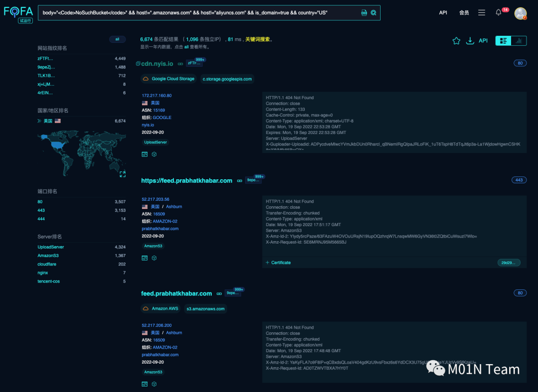Screen dimensions: 538x392
Task: Filter by tencent-cos server
Action: click(x=48, y=281)
